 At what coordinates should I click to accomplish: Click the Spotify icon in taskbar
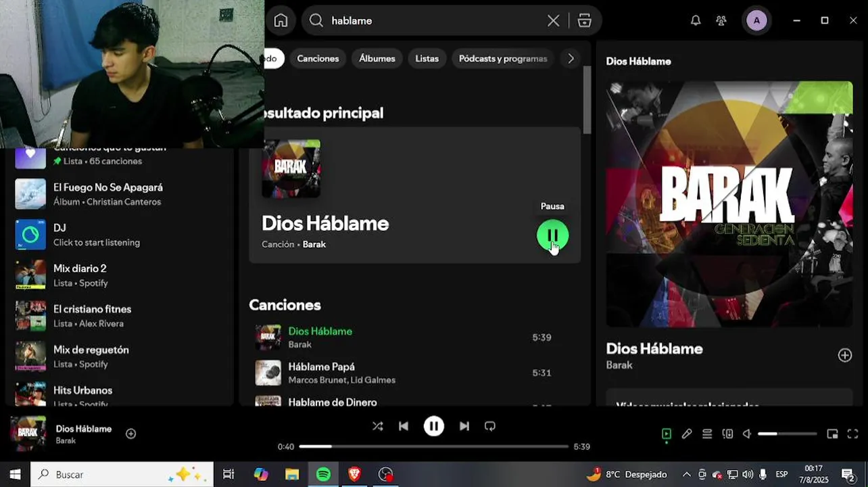coord(323,474)
